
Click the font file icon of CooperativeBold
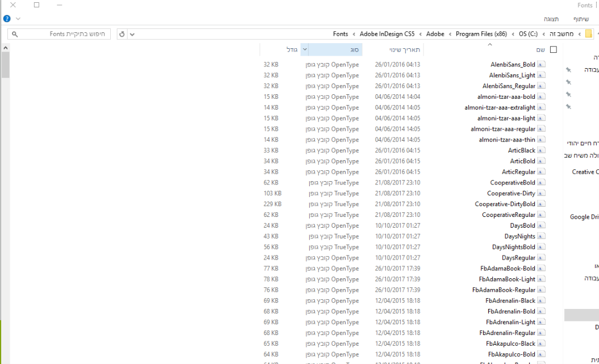click(x=541, y=182)
